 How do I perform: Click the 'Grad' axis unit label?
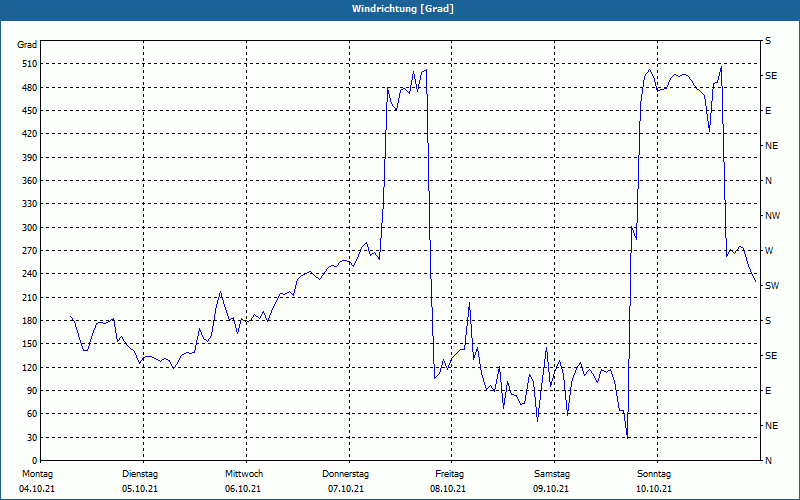pyautogui.click(x=27, y=45)
